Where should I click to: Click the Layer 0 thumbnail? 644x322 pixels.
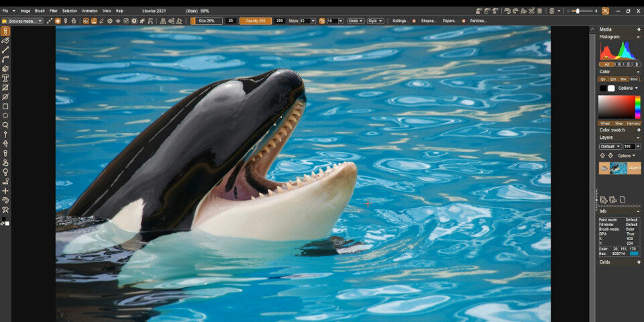(x=618, y=168)
